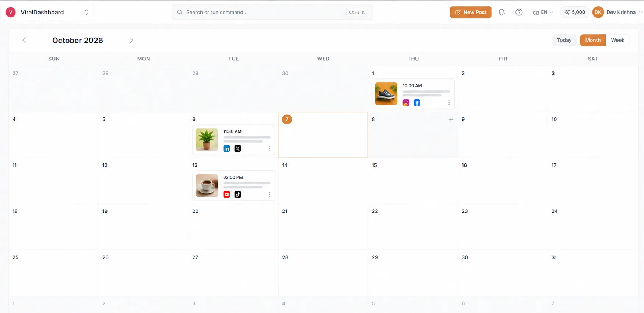Click the 5,000 credits badge
The image size is (644, 313).
575,12
